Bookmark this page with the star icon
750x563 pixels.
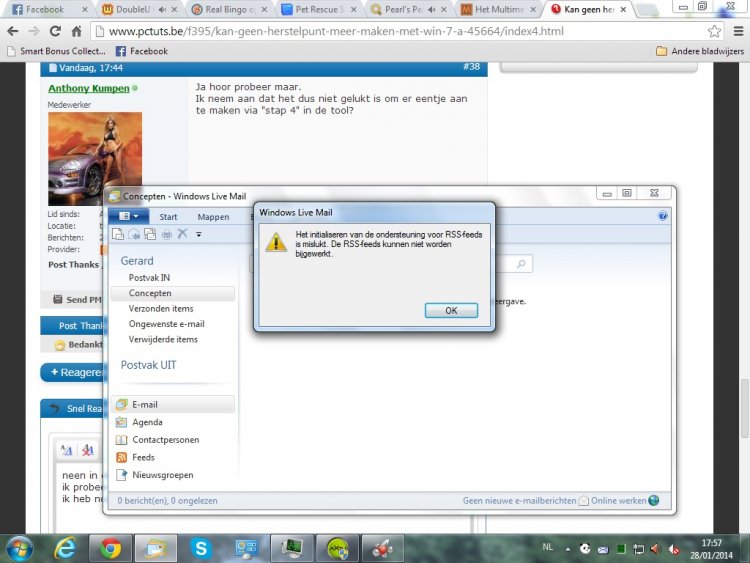pyautogui.click(x=714, y=31)
